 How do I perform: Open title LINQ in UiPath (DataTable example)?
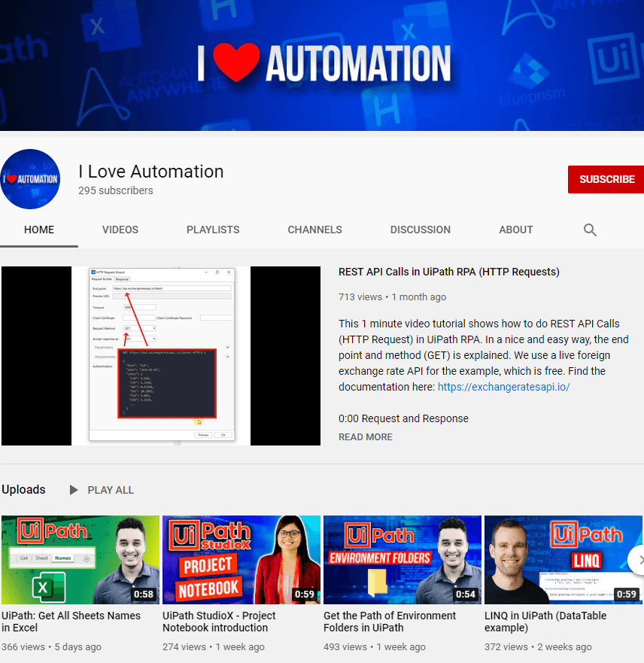545,622
